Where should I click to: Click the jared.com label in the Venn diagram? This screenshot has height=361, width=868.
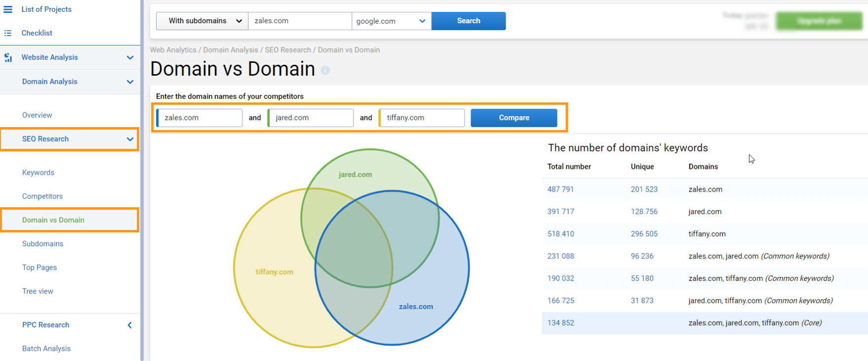tap(355, 174)
